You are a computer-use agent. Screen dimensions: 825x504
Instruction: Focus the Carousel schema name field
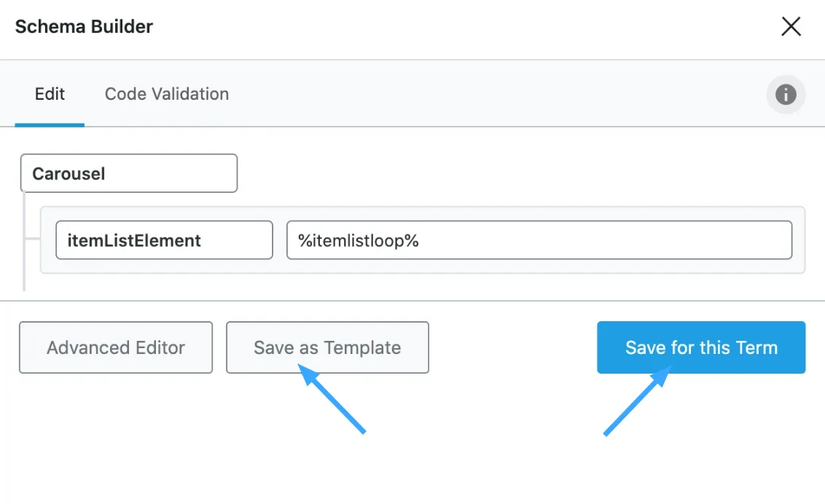129,173
